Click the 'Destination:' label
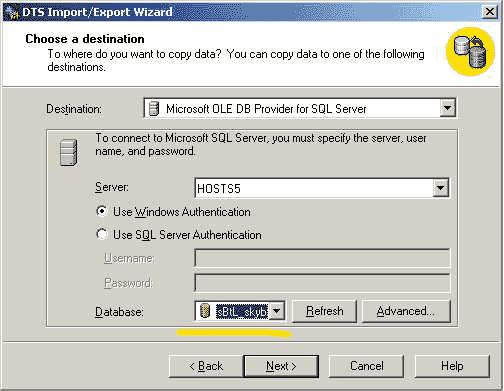The image size is (504, 391). (x=74, y=109)
